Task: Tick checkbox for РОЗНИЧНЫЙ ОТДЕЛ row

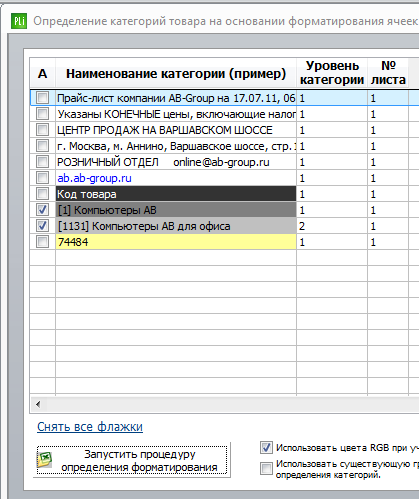Action: (x=42, y=162)
